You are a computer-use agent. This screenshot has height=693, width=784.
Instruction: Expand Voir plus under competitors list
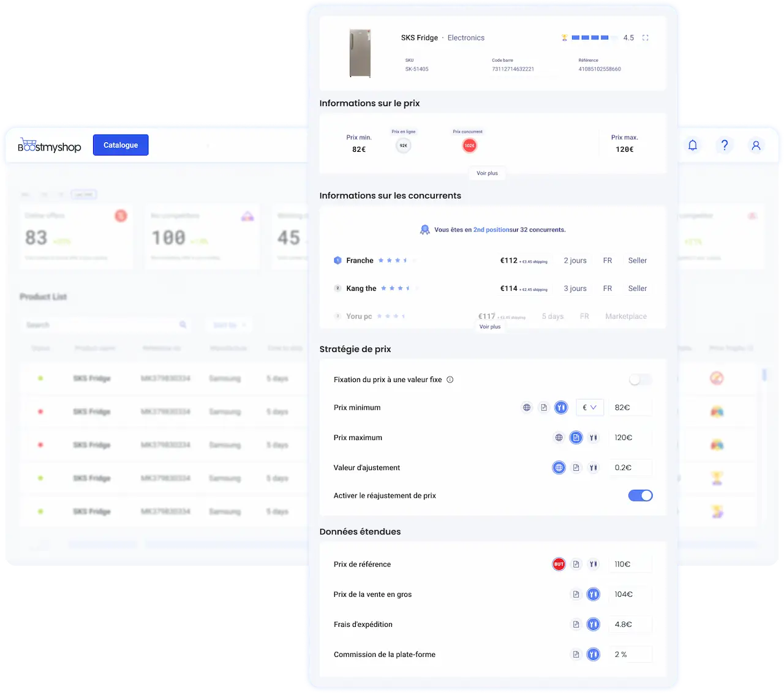tap(490, 327)
